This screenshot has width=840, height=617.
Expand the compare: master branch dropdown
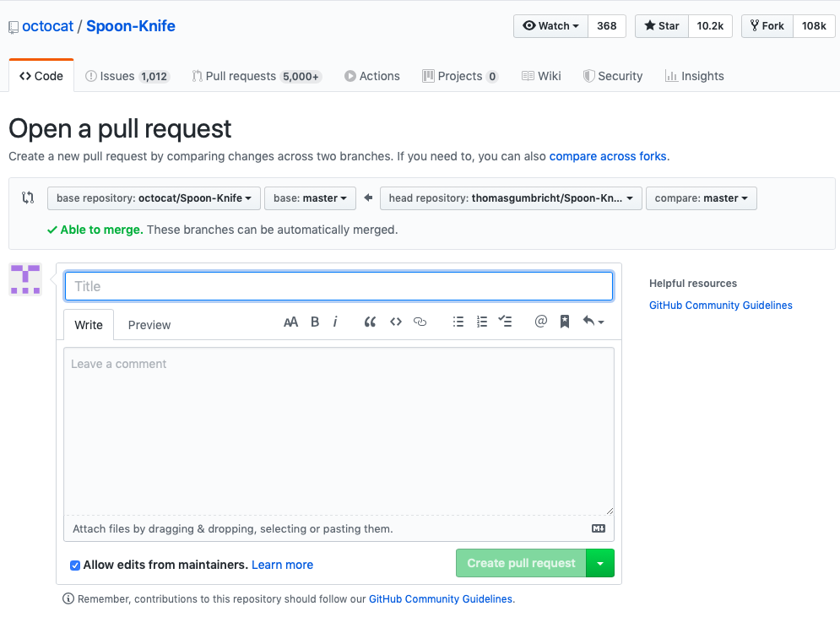[x=701, y=198]
